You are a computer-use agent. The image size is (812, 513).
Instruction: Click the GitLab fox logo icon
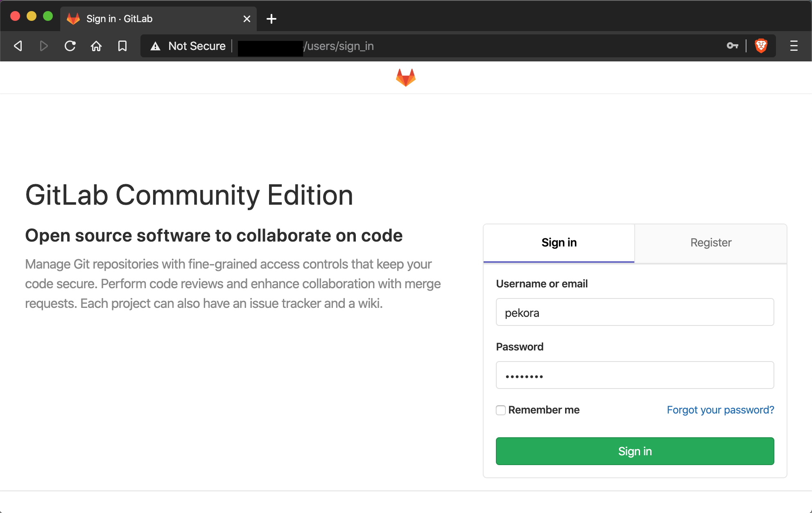(405, 77)
